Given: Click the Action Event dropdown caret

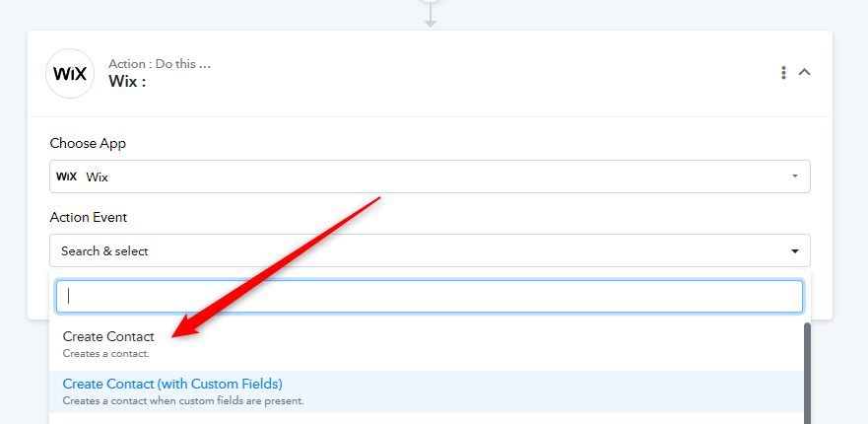Looking at the screenshot, I should pyautogui.click(x=795, y=251).
